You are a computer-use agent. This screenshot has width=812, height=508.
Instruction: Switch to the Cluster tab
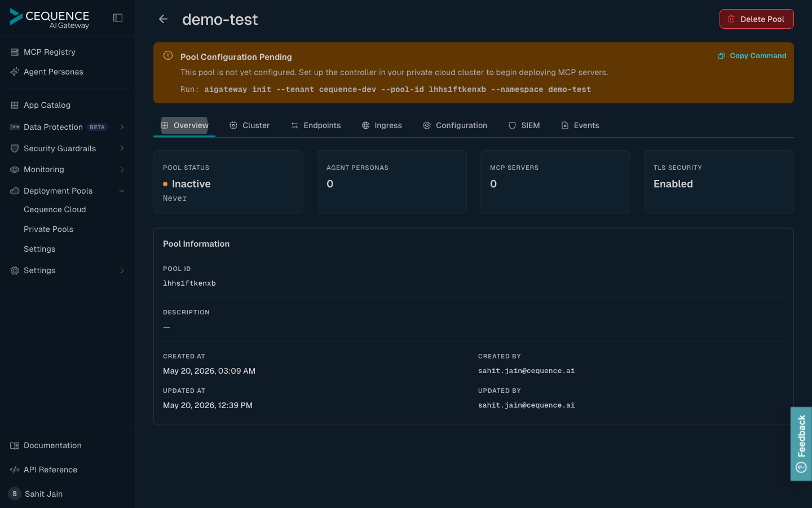coord(249,125)
